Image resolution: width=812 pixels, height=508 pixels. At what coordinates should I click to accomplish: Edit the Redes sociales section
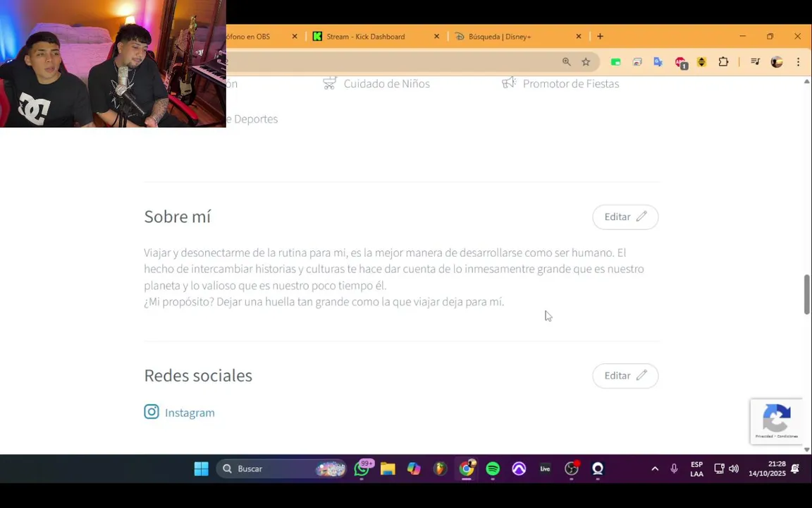pyautogui.click(x=625, y=376)
